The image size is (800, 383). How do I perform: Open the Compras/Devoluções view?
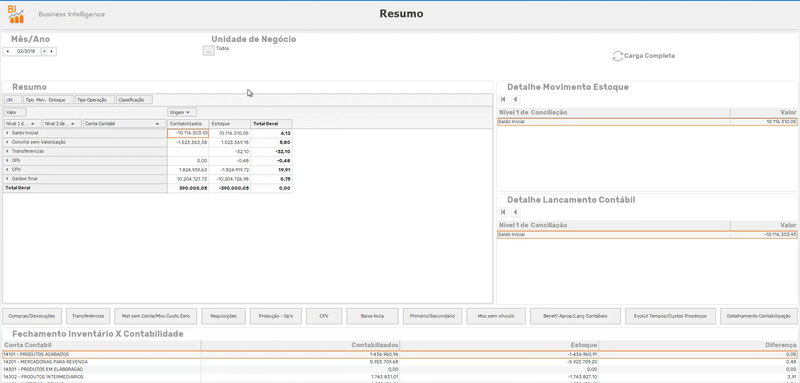click(32, 316)
